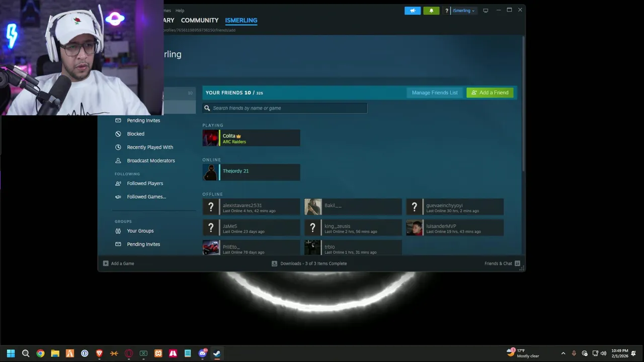Click Add a Friend button

point(490,93)
